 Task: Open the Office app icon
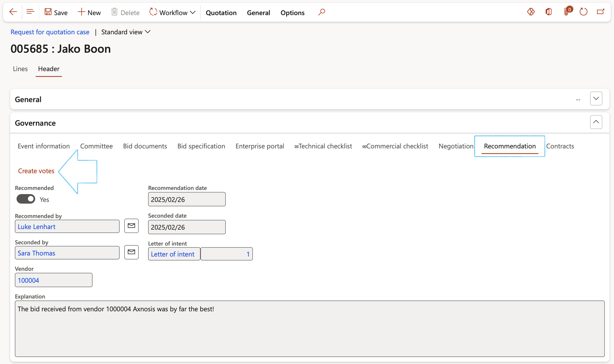(x=549, y=12)
